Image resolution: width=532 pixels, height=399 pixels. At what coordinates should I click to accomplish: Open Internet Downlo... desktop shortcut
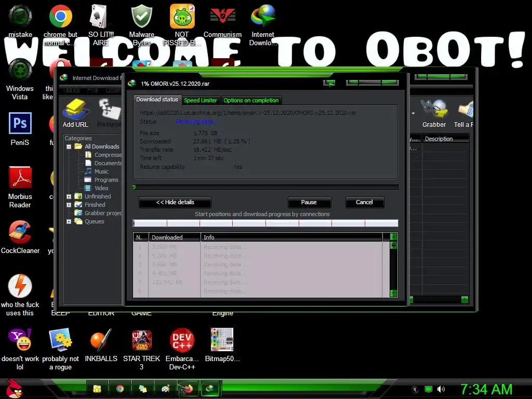tap(263, 25)
